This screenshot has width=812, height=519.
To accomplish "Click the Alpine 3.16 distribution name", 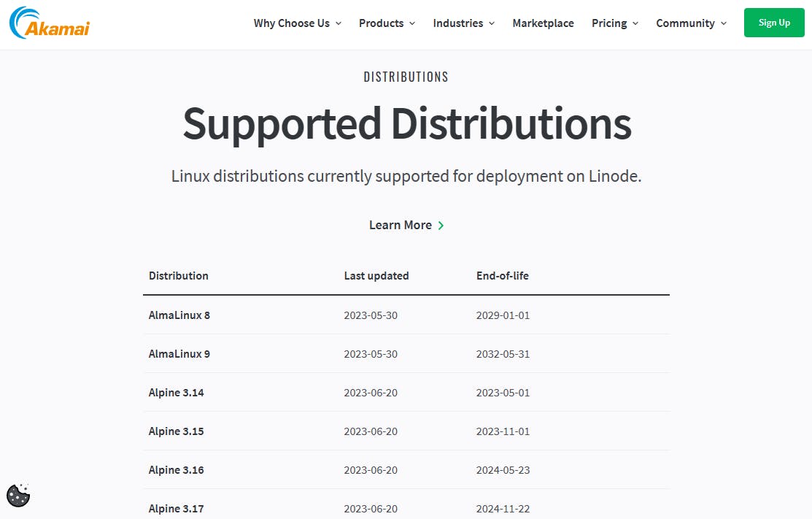I will 177,470.
